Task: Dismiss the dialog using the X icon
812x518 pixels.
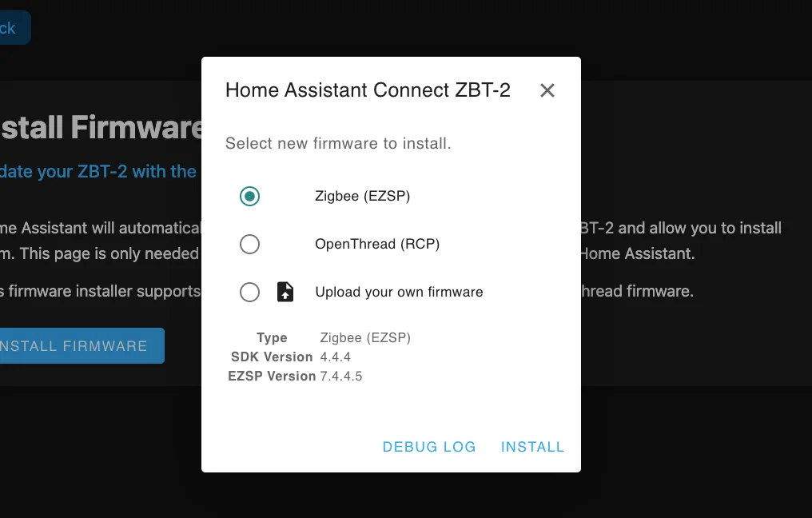Action: pos(547,90)
